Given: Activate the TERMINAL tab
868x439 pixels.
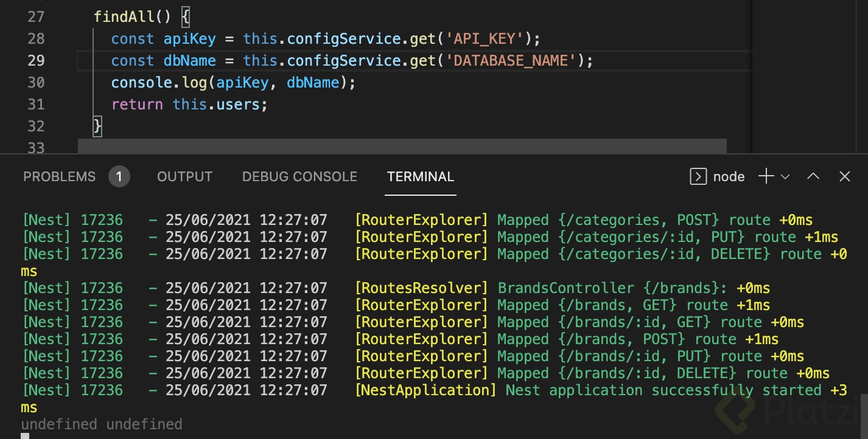Looking at the screenshot, I should [x=420, y=177].
